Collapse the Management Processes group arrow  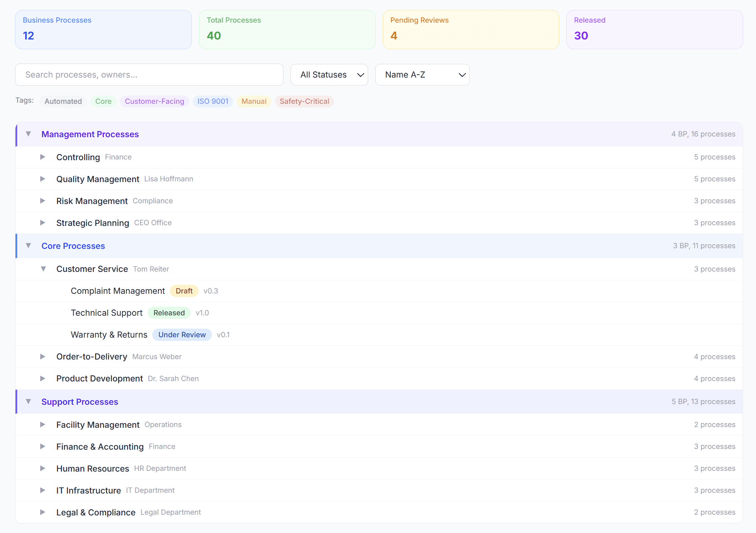pyautogui.click(x=28, y=134)
